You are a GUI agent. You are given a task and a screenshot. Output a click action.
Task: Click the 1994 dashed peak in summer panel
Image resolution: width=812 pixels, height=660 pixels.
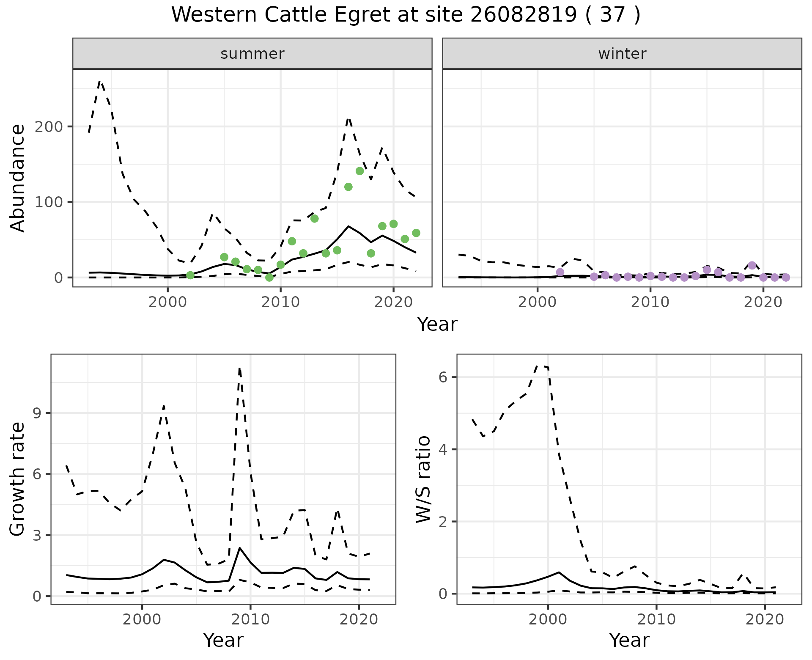pos(100,81)
